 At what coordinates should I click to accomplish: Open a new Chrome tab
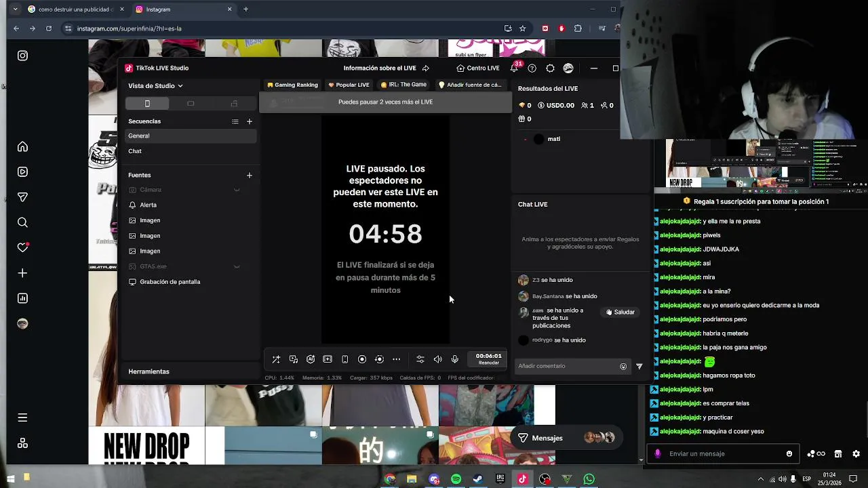[x=245, y=9]
